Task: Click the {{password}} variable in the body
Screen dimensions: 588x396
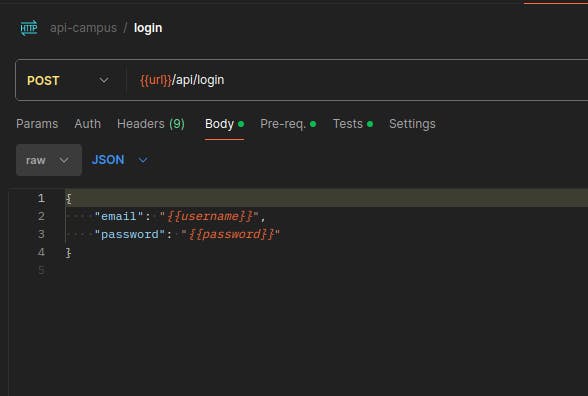Action: pyautogui.click(x=231, y=234)
